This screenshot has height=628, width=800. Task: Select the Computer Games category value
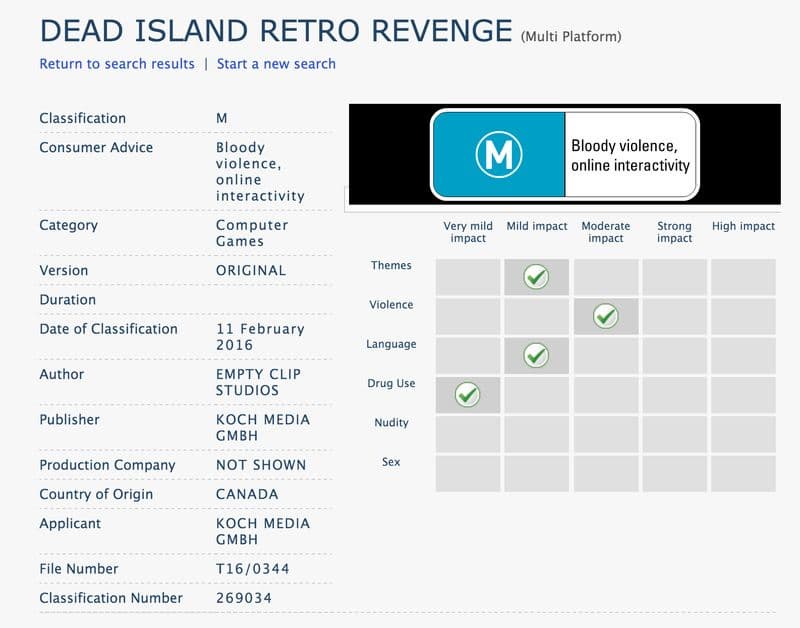(252, 233)
